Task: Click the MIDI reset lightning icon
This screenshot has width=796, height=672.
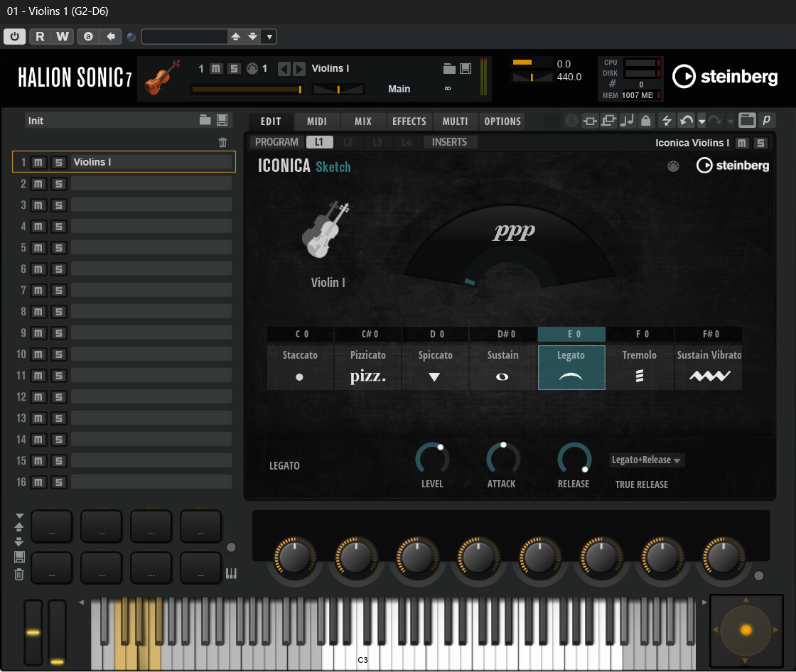Action: [x=666, y=121]
